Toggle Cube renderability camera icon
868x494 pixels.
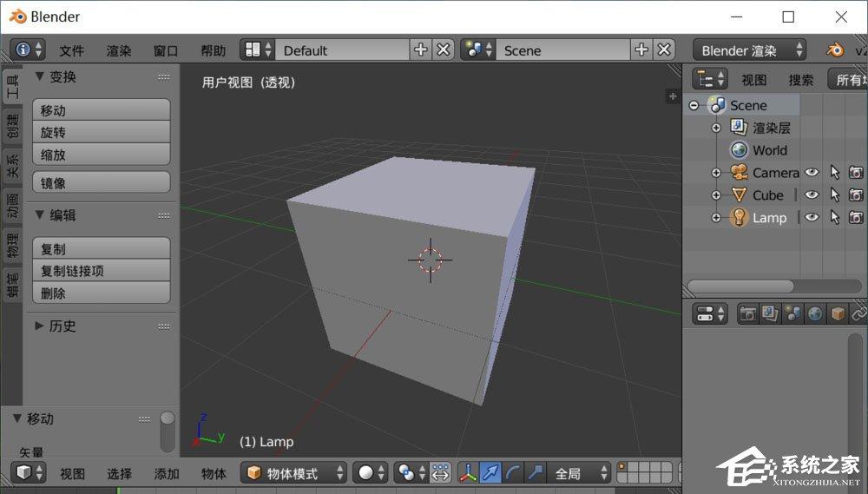tap(857, 195)
